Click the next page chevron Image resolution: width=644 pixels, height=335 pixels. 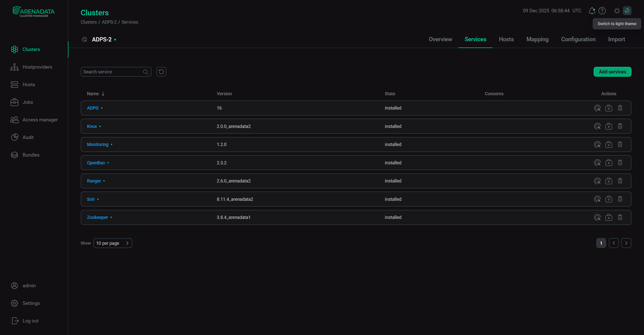[x=626, y=243]
